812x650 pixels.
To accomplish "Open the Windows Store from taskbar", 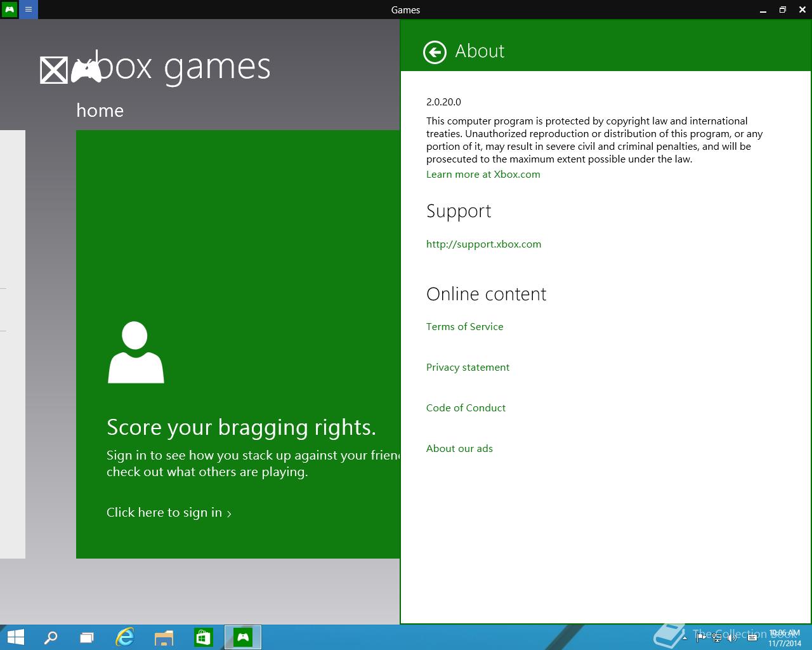I will click(203, 637).
